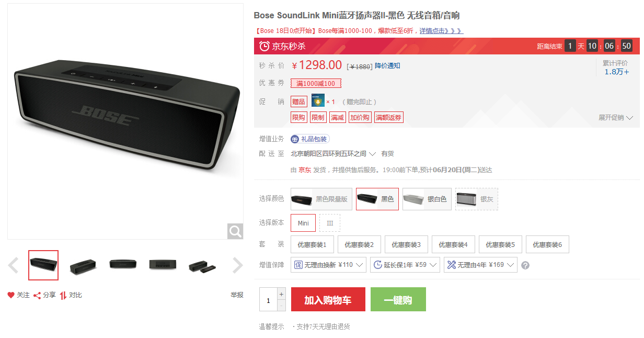Click the 对比 compare icon
The image size is (644, 338).
[63, 295]
